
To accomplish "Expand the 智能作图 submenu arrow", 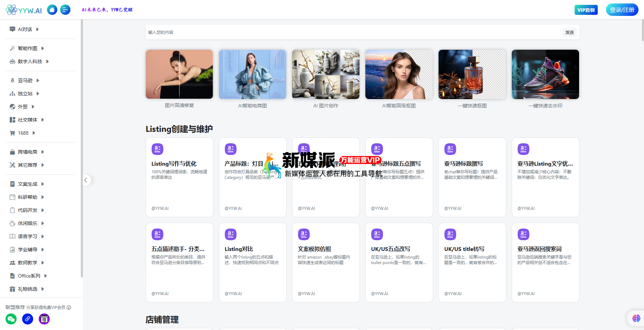I will click(x=43, y=48).
